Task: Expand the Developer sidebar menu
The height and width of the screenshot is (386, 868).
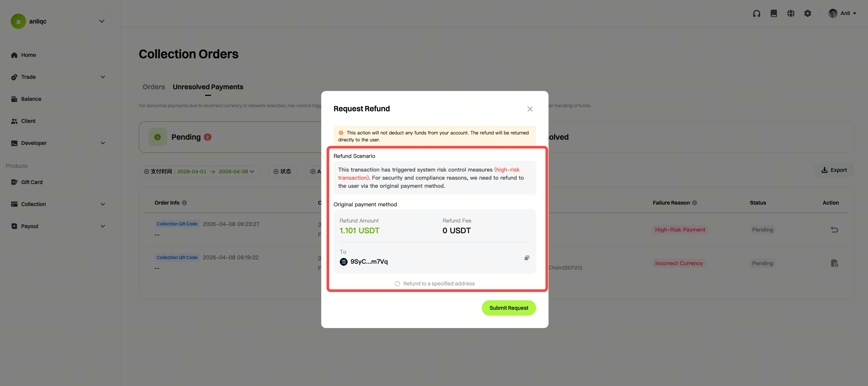Action: click(x=58, y=143)
